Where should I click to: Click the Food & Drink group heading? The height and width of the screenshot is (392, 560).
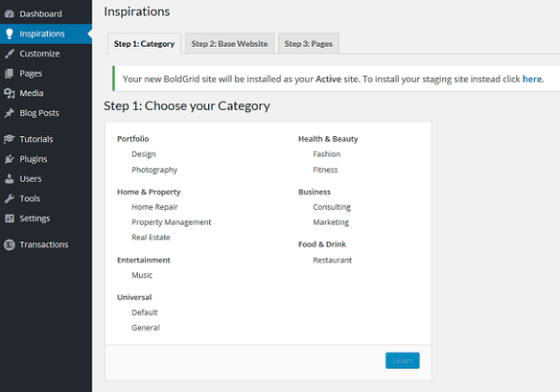pyautogui.click(x=322, y=244)
